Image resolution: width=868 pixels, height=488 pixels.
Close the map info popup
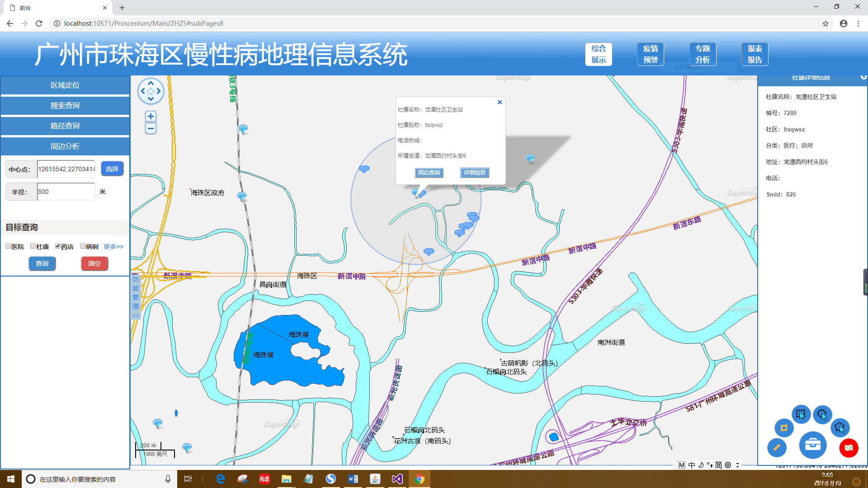(500, 102)
